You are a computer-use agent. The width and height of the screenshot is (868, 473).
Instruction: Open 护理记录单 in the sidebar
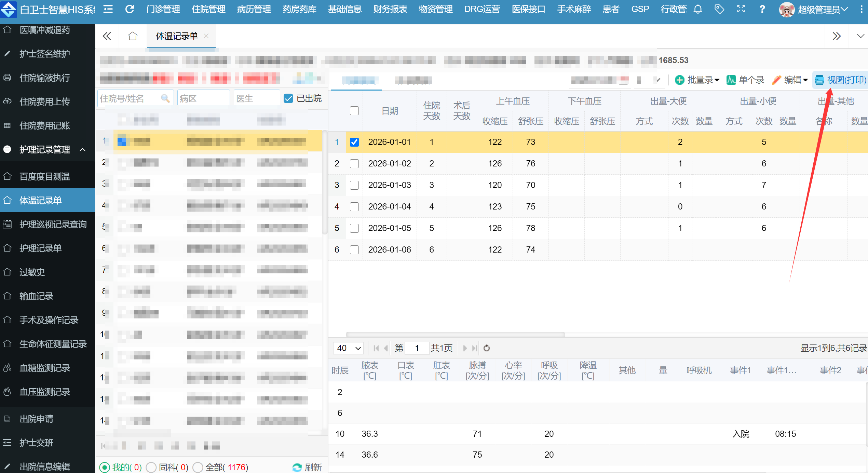[x=40, y=248]
